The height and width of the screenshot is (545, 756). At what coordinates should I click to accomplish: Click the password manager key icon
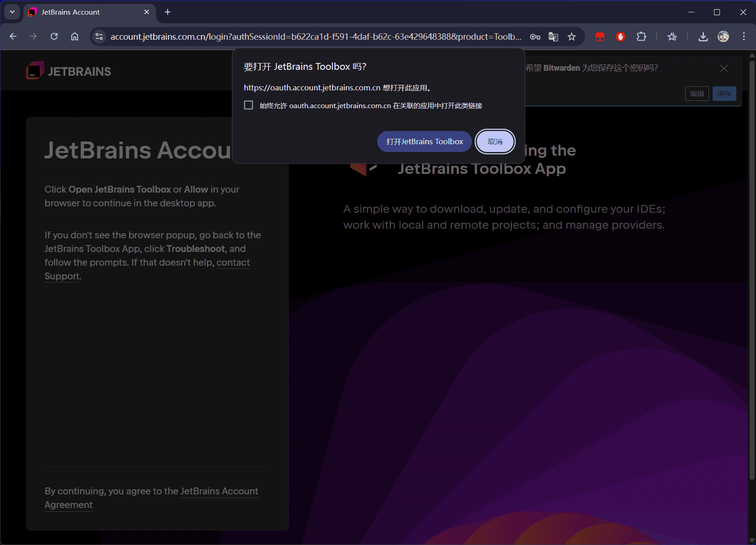click(x=535, y=37)
